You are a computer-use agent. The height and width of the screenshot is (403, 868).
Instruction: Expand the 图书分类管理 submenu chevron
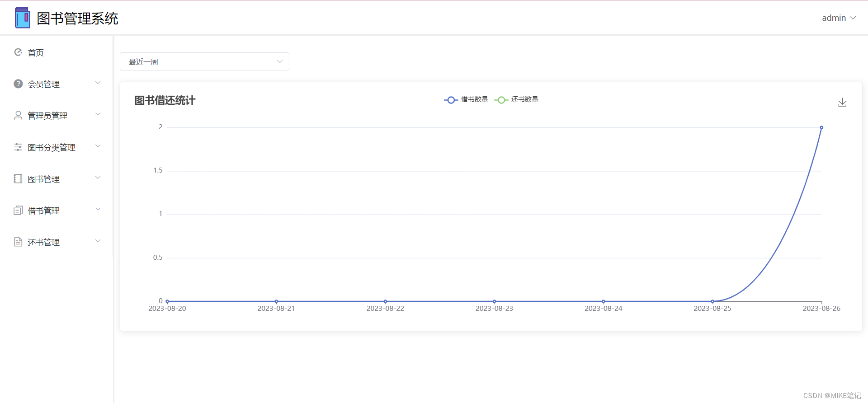tap(98, 146)
